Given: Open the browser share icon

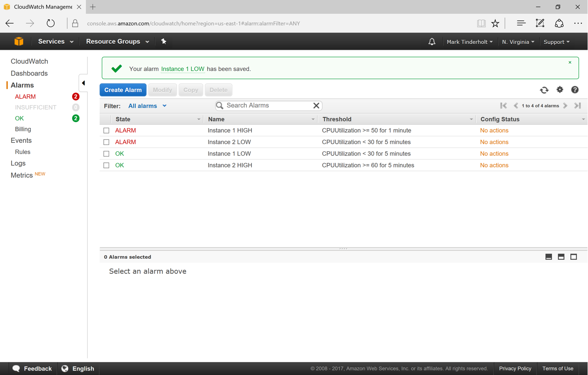Looking at the screenshot, I should coord(559,23).
